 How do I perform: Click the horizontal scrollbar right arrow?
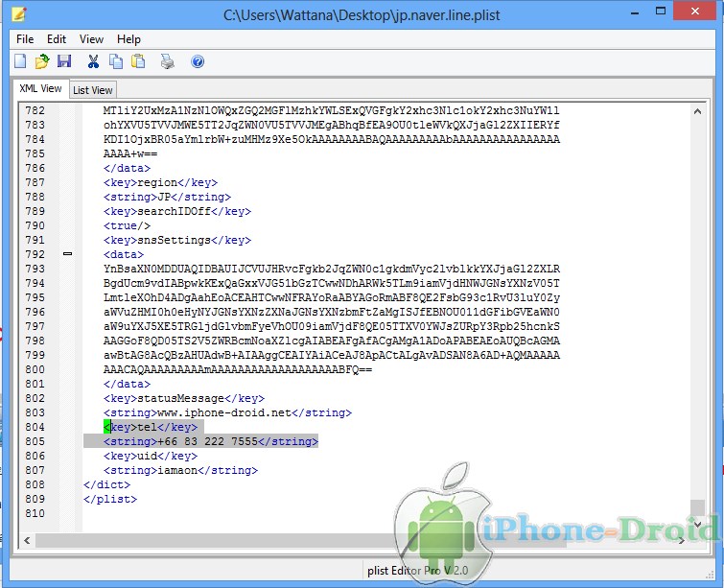[682, 540]
